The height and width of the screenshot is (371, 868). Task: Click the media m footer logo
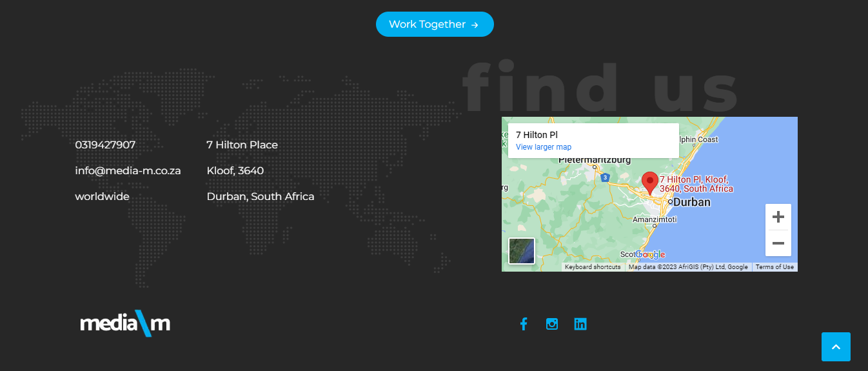pyautogui.click(x=125, y=323)
